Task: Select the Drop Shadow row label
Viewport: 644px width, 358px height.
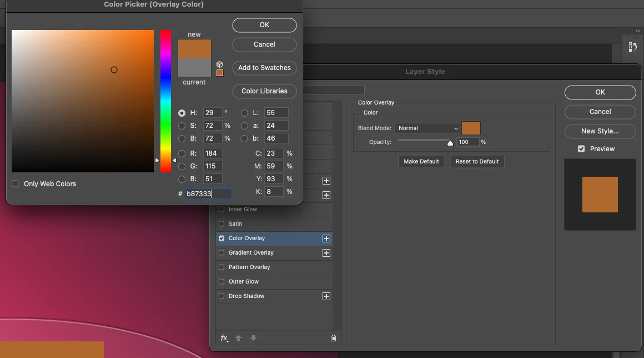Action: point(246,296)
